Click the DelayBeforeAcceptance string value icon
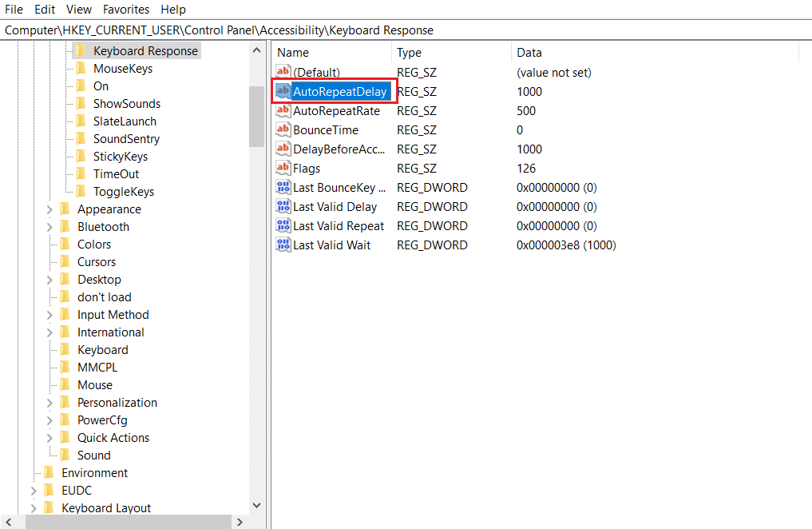The image size is (812, 529). pos(283,148)
